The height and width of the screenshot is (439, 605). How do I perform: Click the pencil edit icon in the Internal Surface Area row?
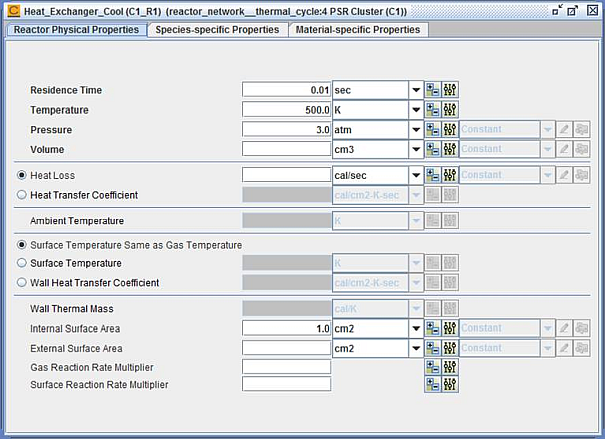[564, 329]
